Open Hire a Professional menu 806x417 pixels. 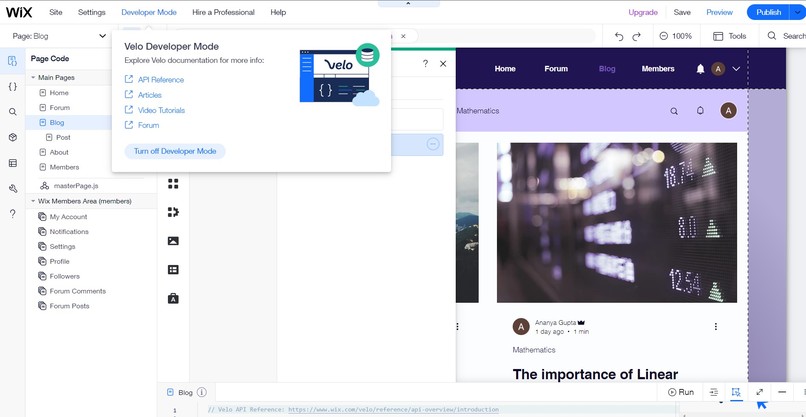(x=223, y=12)
